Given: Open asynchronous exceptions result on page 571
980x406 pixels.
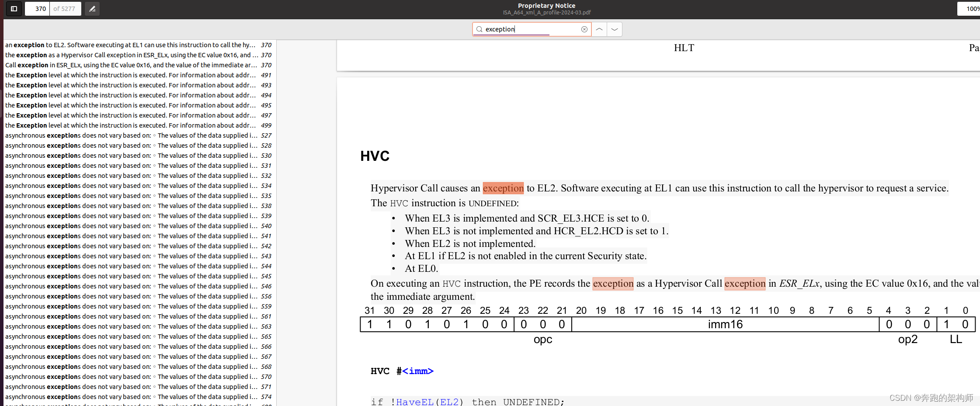Looking at the screenshot, I should coord(139,387).
